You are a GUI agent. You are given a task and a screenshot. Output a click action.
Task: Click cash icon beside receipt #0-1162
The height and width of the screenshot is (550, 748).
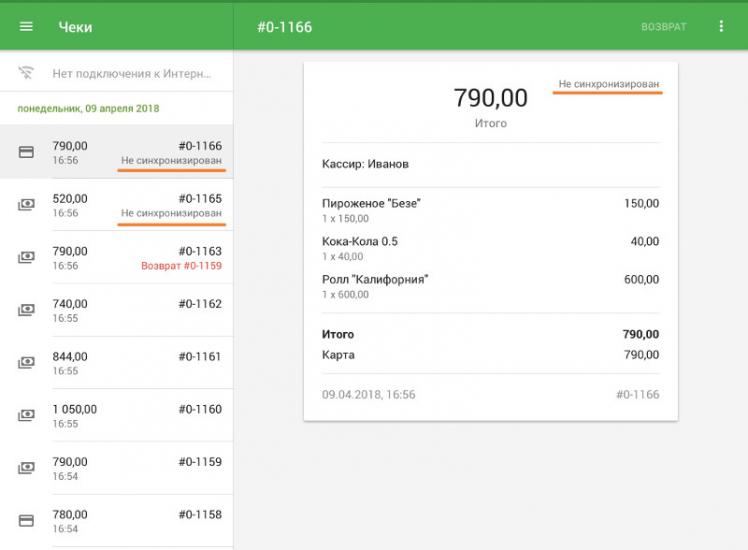[x=26, y=310]
